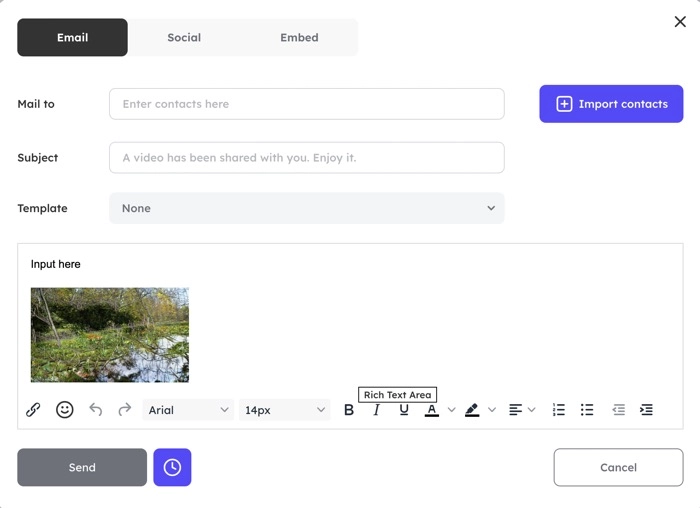Insert a numbered list

click(x=559, y=410)
